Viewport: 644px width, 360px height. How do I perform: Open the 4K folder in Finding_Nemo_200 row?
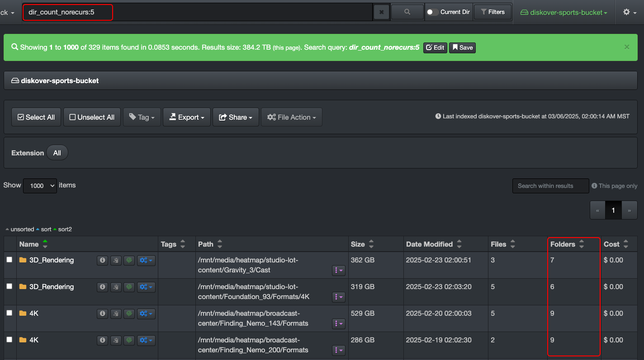tap(34, 340)
